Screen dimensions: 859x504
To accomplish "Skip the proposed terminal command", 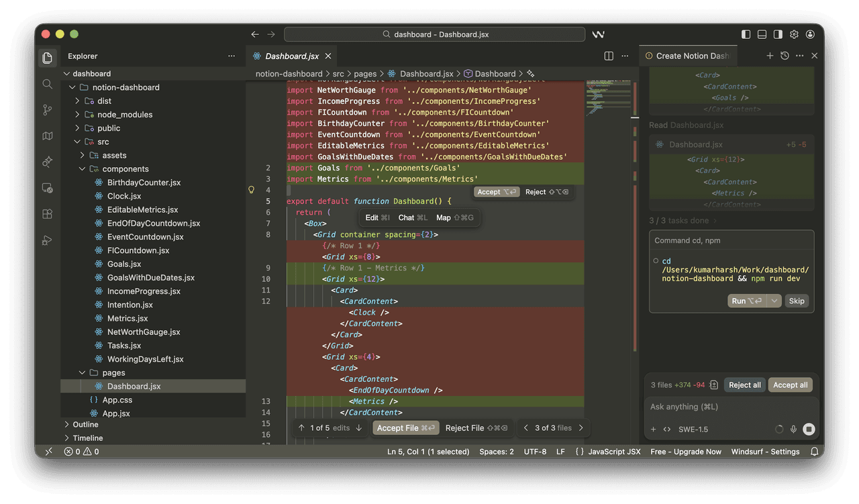I will click(x=797, y=301).
